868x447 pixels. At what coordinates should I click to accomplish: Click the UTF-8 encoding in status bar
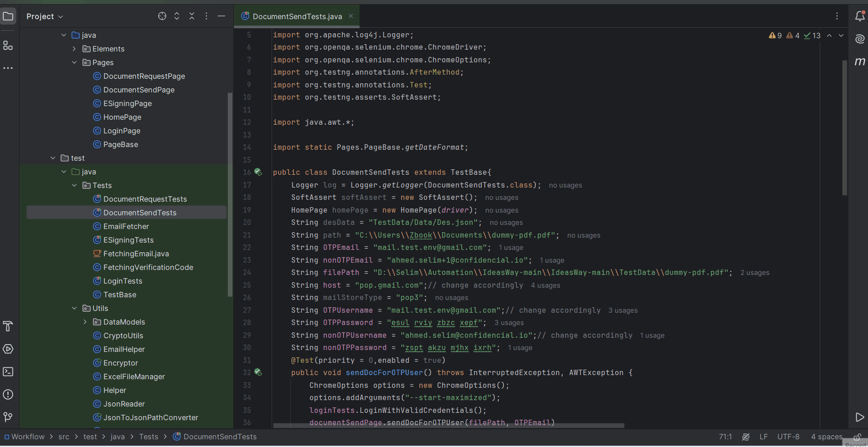point(788,437)
